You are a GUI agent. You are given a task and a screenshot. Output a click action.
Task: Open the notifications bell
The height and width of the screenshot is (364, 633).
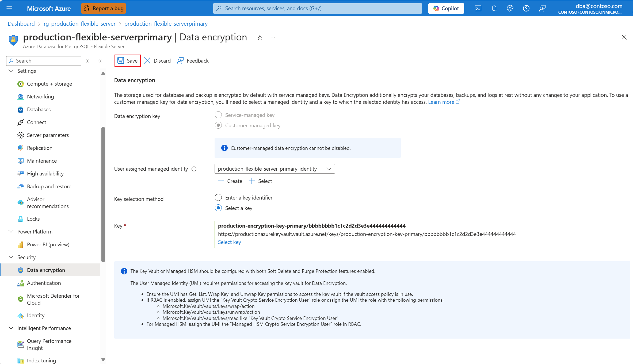494,8
